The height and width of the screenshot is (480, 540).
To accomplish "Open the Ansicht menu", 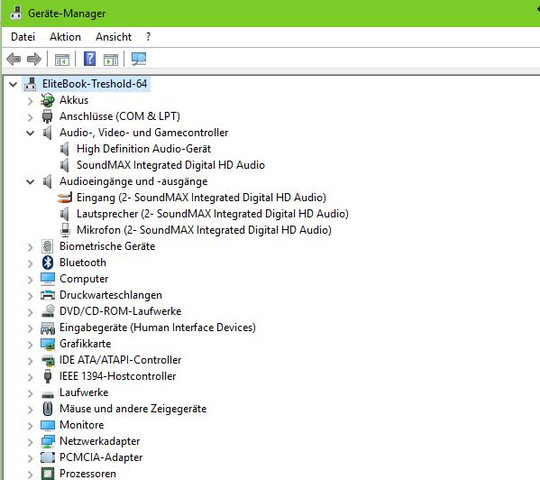I will pyautogui.click(x=114, y=37).
